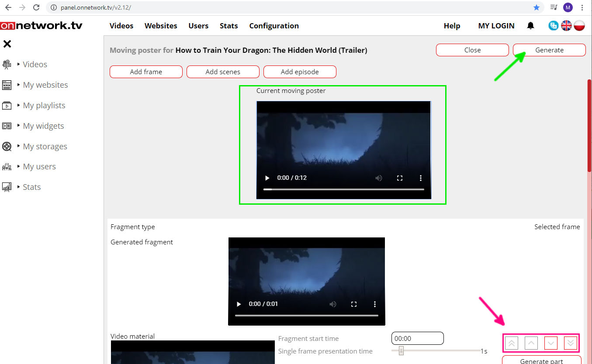Viewport: 592px width, 364px height.
Task: Click the Stats chart icon in sidebar
Action: click(x=7, y=187)
